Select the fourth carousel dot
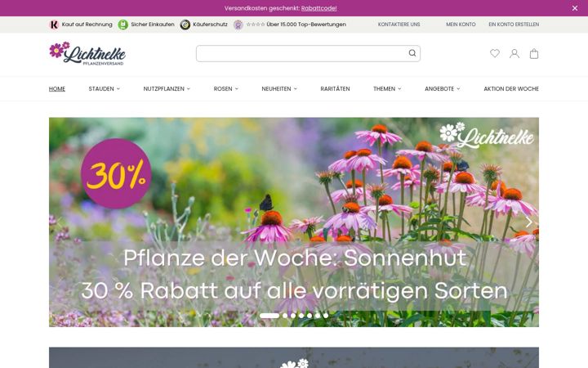This screenshot has width=588, height=368. click(x=301, y=316)
